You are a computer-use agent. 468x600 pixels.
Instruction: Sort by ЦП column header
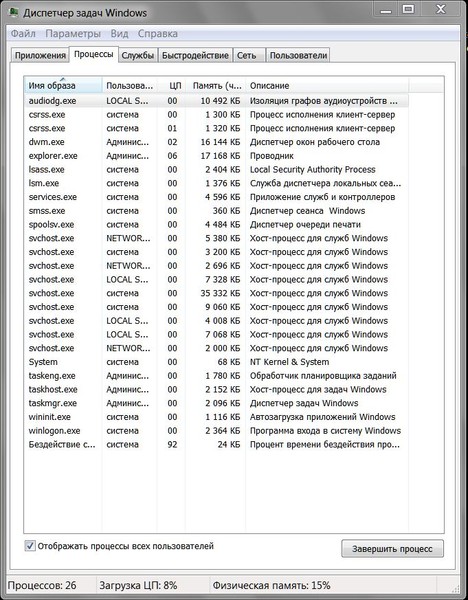click(x=171, y=85)
